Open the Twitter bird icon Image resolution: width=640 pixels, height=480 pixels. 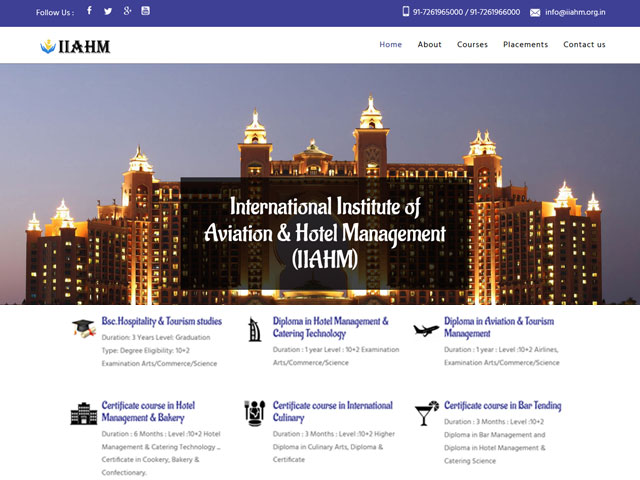(x=108, y=11)
